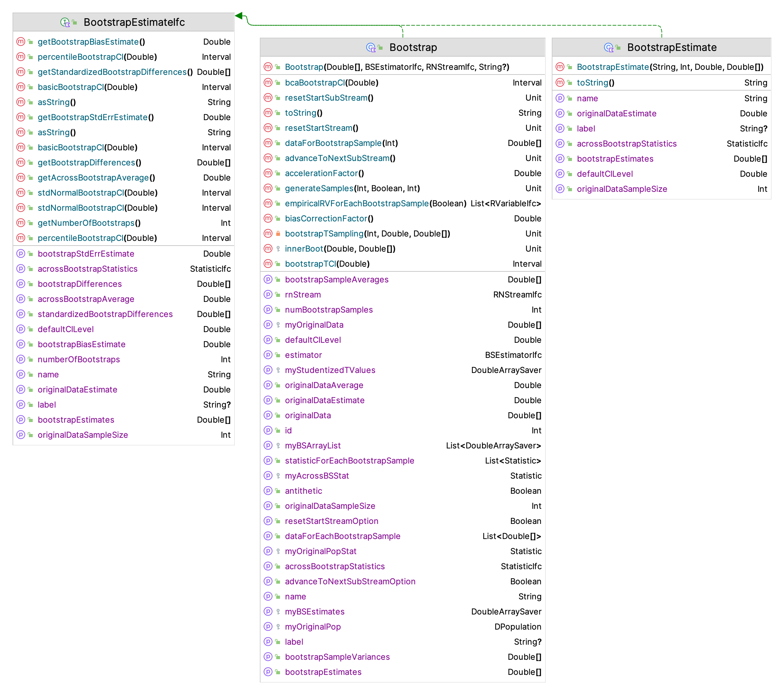
Task: Click property icon beside standardizedBootstrapDifferences
Action: pyautogui.click(x=21, y=314)
